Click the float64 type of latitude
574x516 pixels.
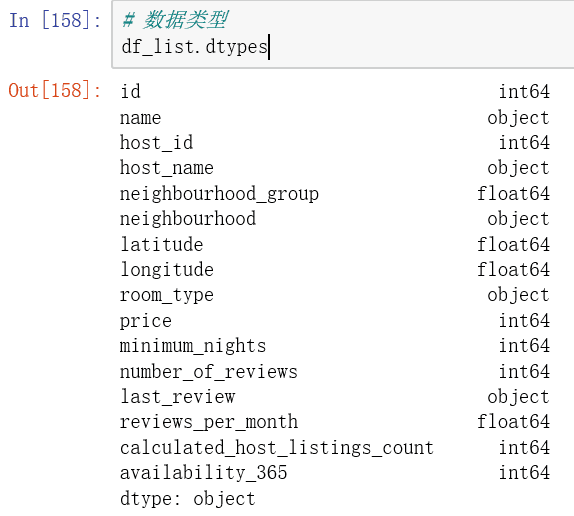(x=513, y=244)
